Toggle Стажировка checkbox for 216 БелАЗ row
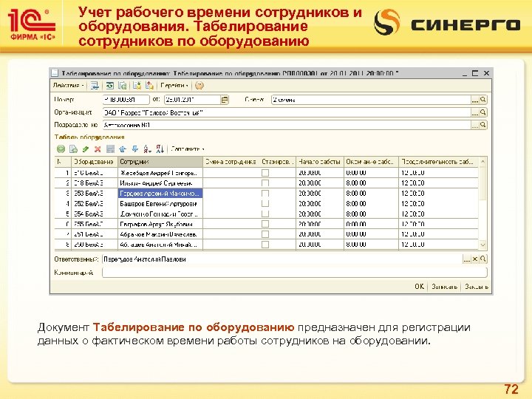The image size is (532, 399). [x=265, y=173]
